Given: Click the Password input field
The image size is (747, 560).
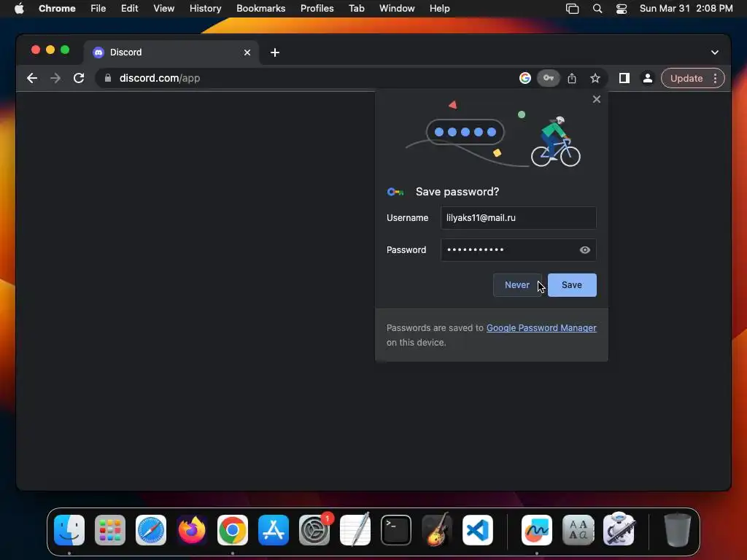Looking at the screenshot, I should pos(519,250).
